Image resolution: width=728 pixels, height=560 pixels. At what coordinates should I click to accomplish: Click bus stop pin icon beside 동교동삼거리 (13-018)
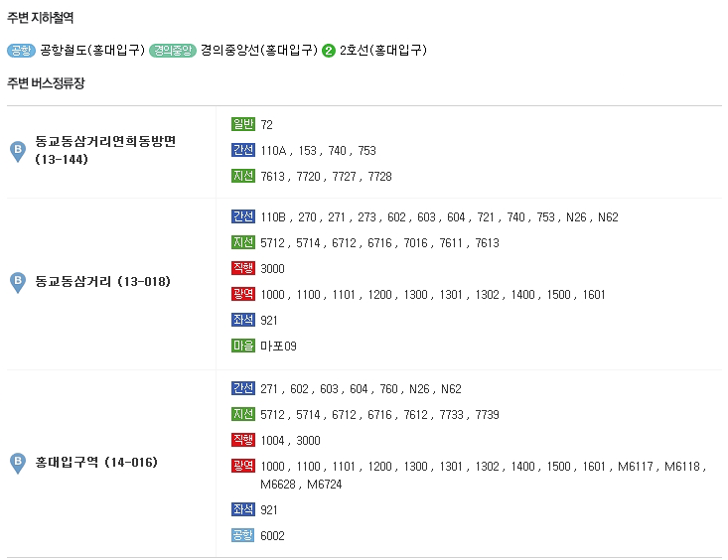pyautogui.click(x=18, y=282)
